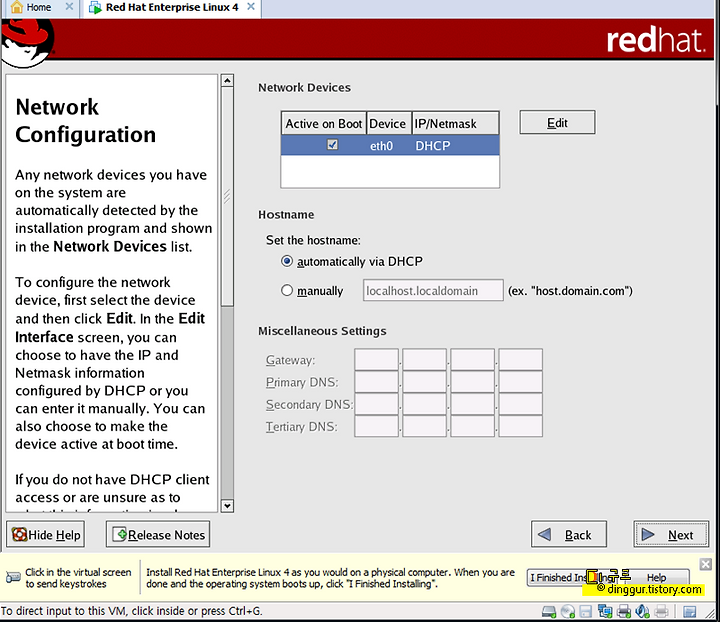Click the Gateway: label

(x=290, y=360)
